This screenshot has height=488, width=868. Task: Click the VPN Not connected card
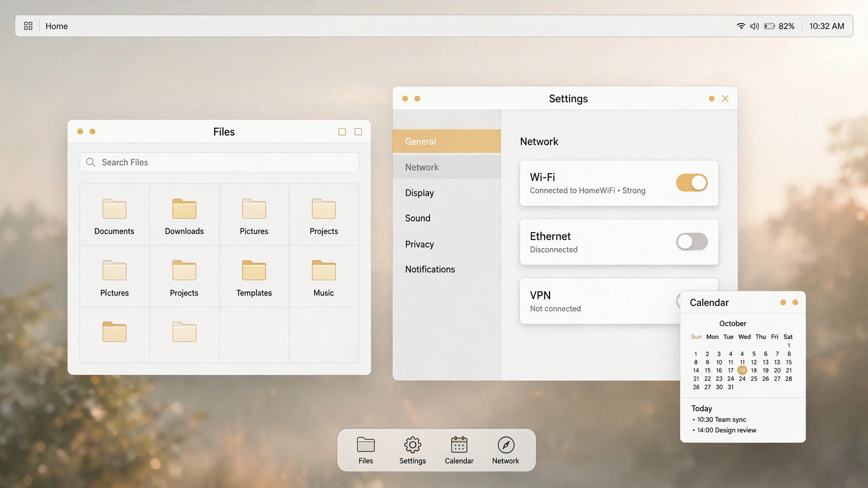coord(619,301)
